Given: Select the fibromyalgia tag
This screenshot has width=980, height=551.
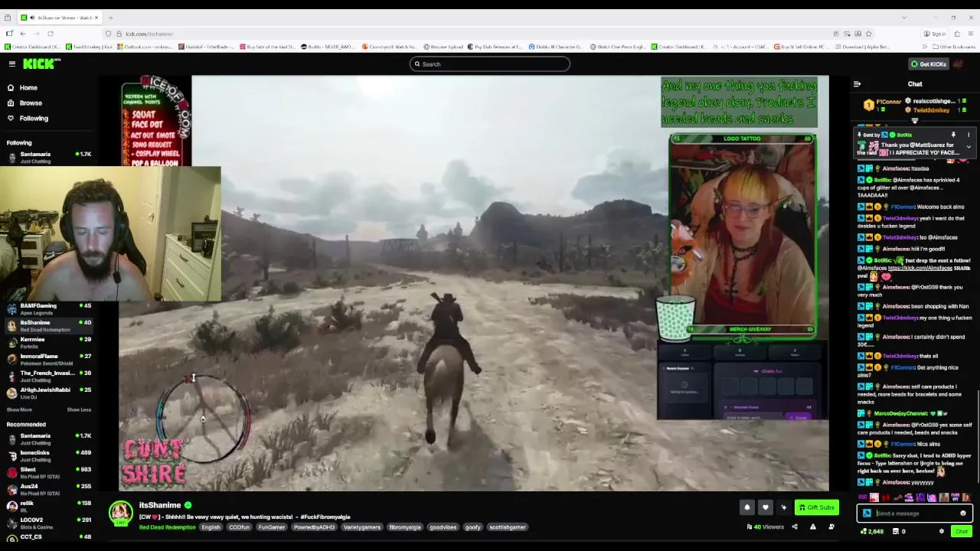Looking at the screenshot, I should pyautogui.click(x=405, y=527).
